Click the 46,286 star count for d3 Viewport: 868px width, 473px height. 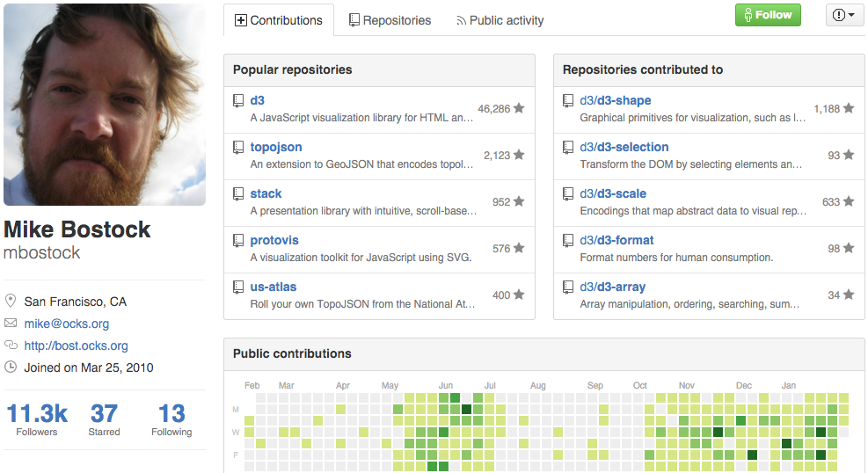pos(493,109)
